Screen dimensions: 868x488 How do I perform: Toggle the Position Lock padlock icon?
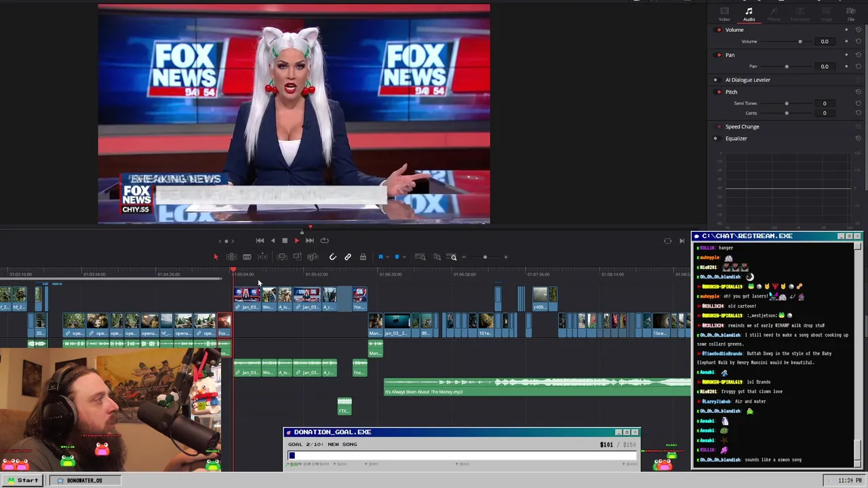tap(363, 257)
